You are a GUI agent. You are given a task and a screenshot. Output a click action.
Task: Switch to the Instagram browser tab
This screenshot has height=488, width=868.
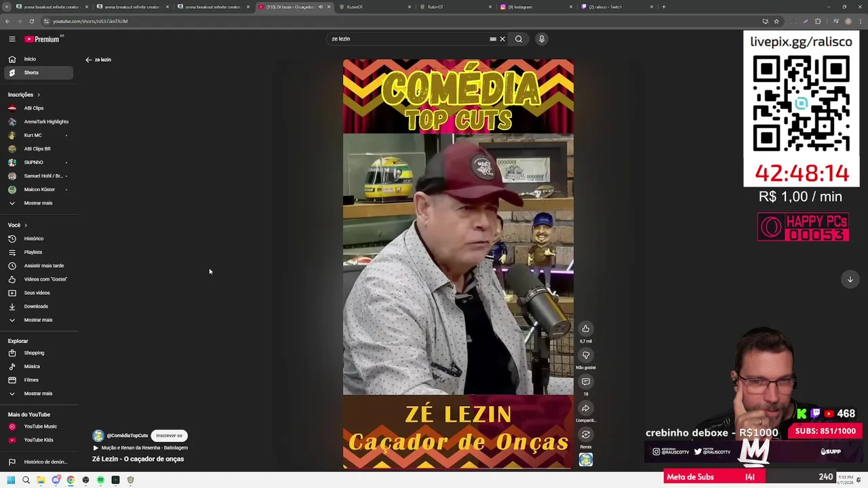click(x=536, y=7)
